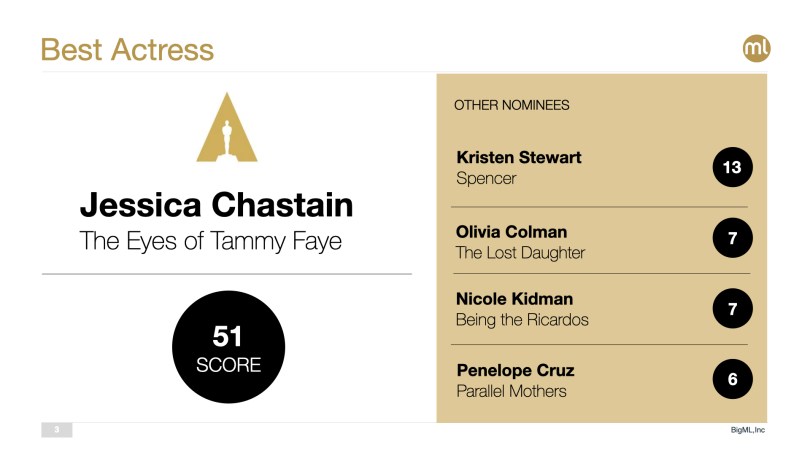This screenshot has height=455, width=810.
Task: Click The Lost Daughter film title
Action: click(x=520, y=253)
